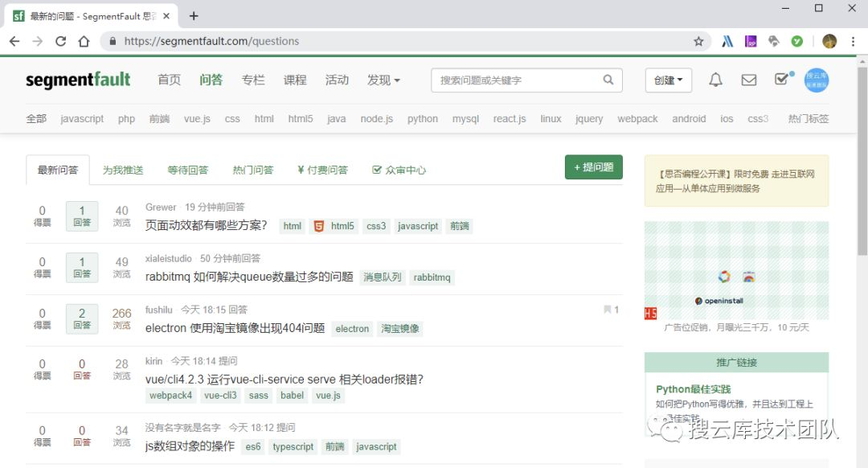Select the 最新问答 tab
Image resolution: width=868 pixels, height=468 pixels.
pos(58,170)
